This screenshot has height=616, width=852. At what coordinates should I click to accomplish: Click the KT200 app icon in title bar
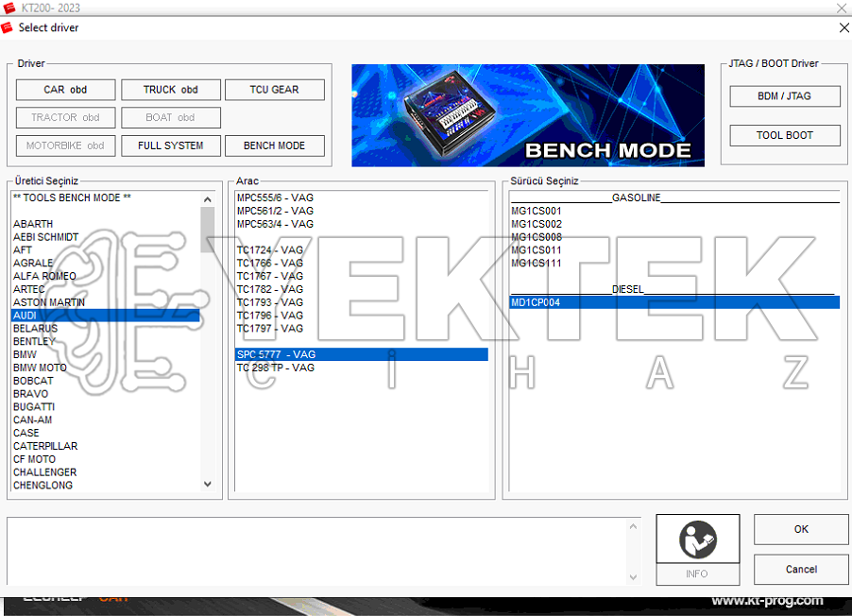[9, 8]
